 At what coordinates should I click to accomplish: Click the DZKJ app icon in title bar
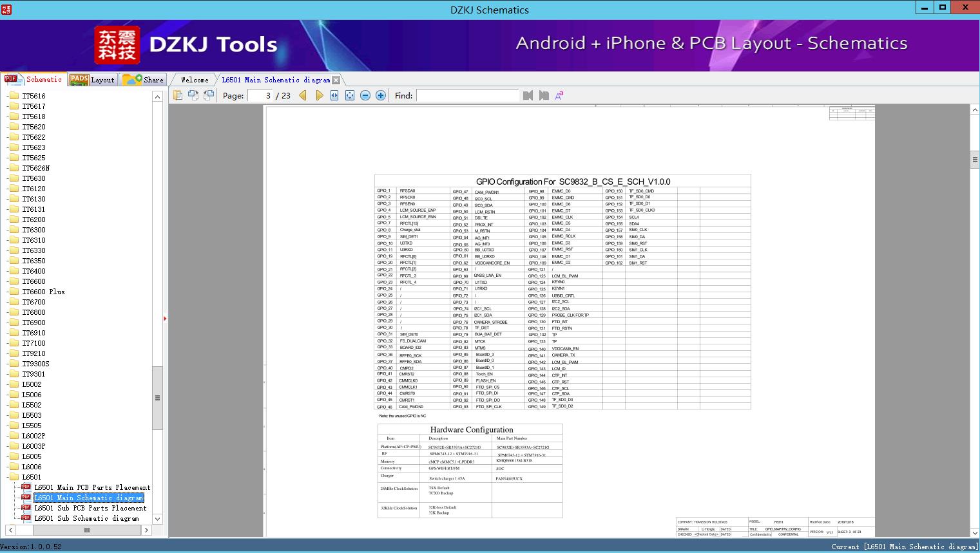6,9
